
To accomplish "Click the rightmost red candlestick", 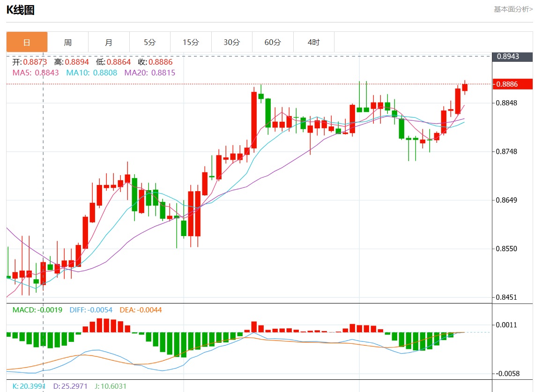I will (465, 88).
